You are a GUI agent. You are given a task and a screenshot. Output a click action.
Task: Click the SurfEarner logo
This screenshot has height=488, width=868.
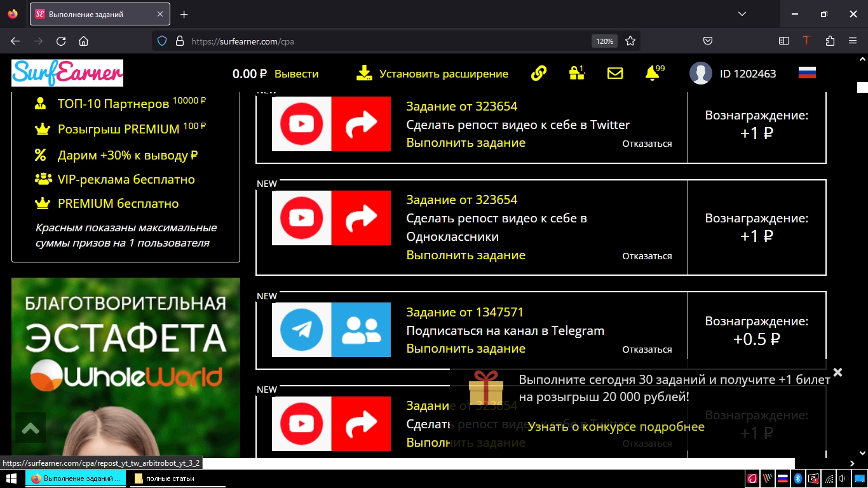tap(67, 73)
